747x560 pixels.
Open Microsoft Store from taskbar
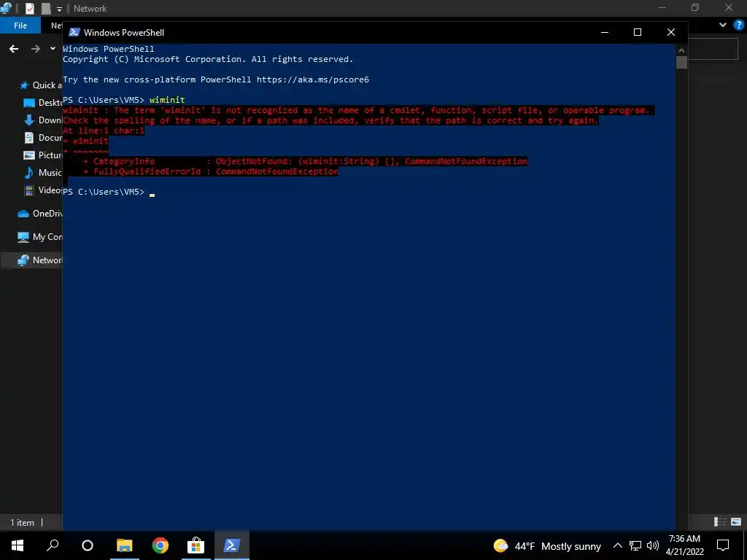(196, 545)
